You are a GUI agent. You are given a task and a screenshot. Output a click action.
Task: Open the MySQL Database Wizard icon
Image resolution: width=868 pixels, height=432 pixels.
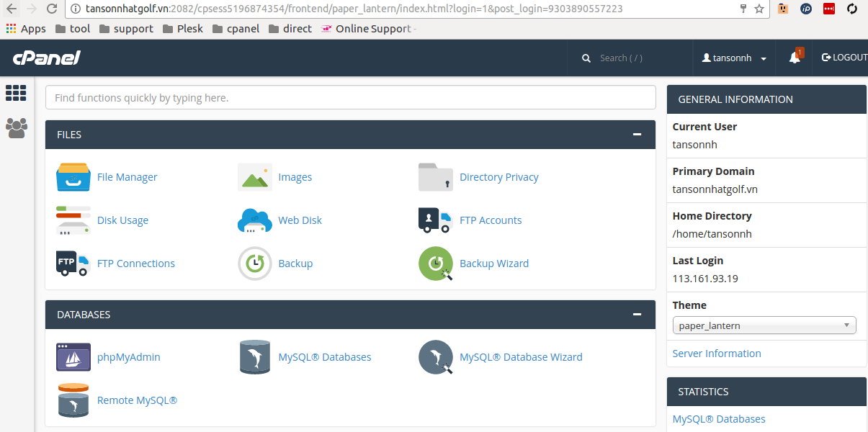point(436,357)
